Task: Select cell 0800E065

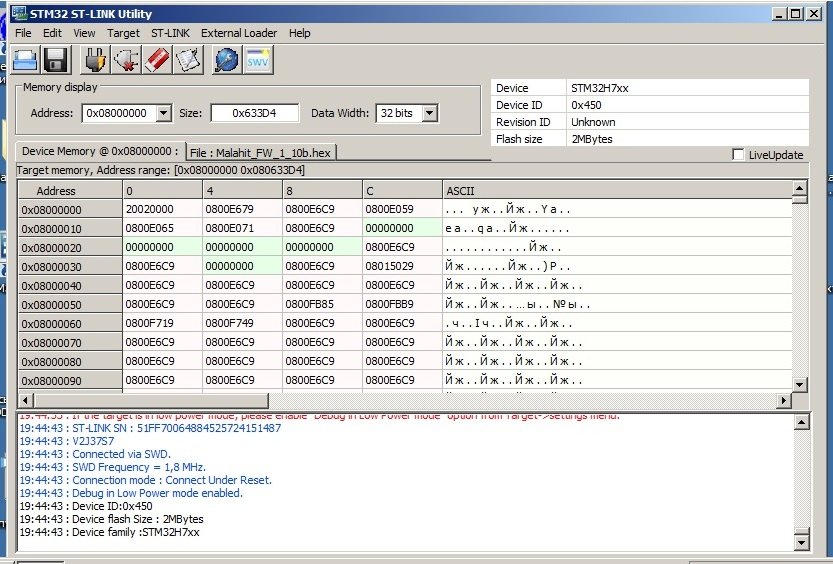Action: pos(163,228)
